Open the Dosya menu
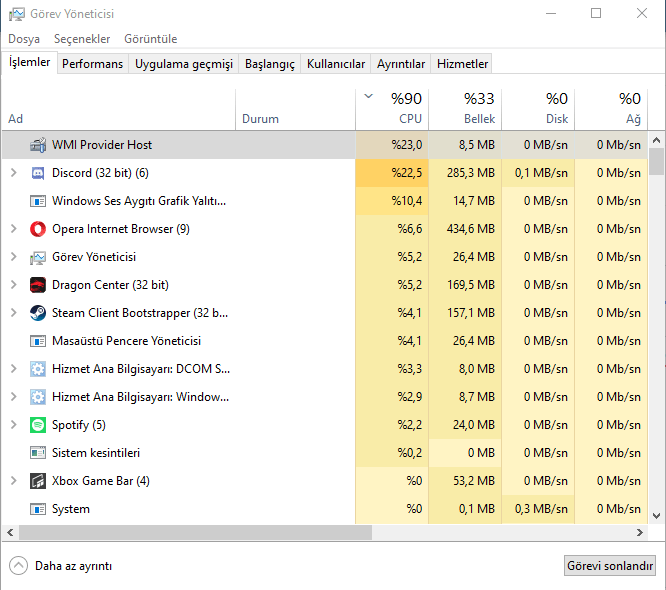Image resolution: width=666 pixels, height=590 pixels. pos(24,39)
